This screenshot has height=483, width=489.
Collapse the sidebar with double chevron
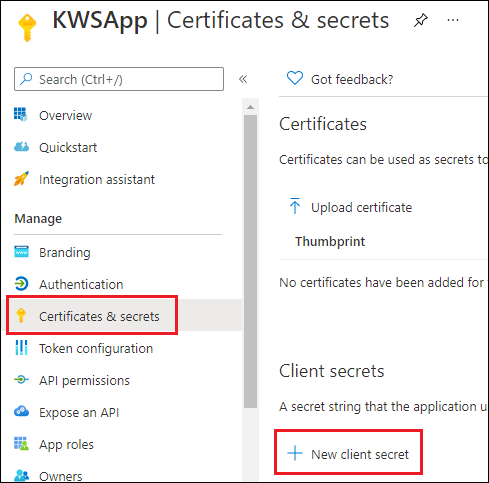coord(243,79)
